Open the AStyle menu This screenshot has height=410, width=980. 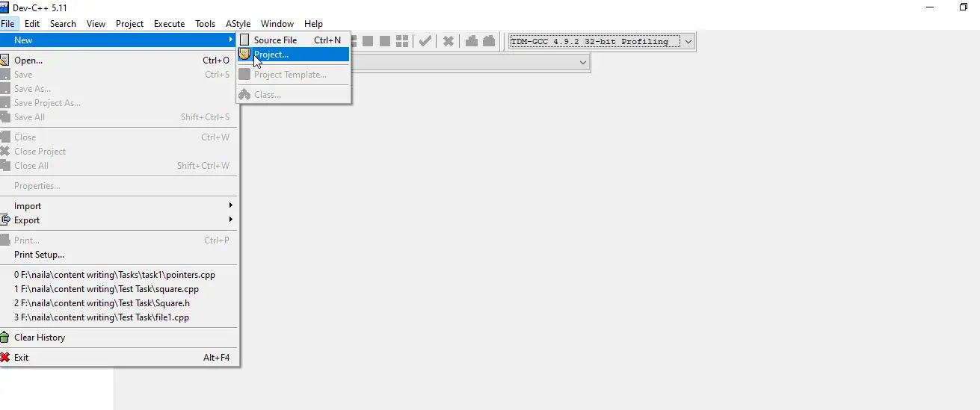tap(238, 24)
